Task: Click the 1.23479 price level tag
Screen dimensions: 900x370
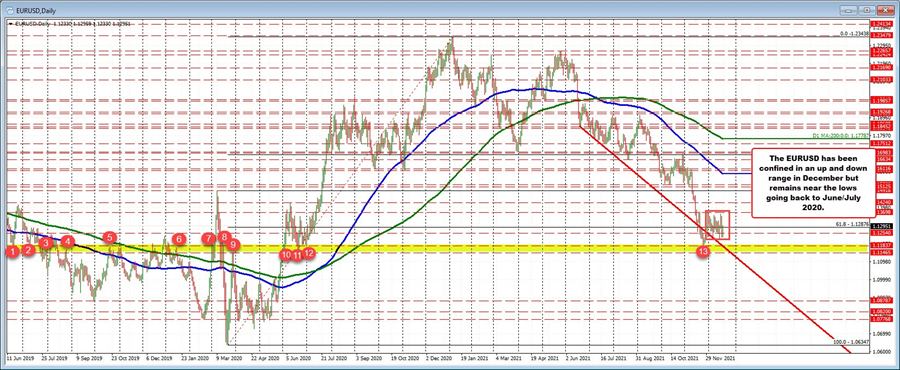Action: pos(881,35)
